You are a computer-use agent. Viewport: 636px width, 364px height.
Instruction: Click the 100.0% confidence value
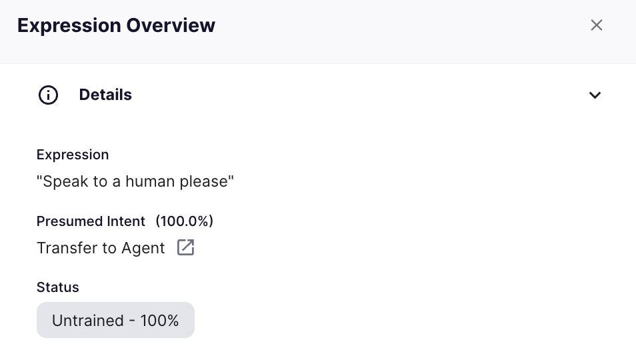click(184, 221)
